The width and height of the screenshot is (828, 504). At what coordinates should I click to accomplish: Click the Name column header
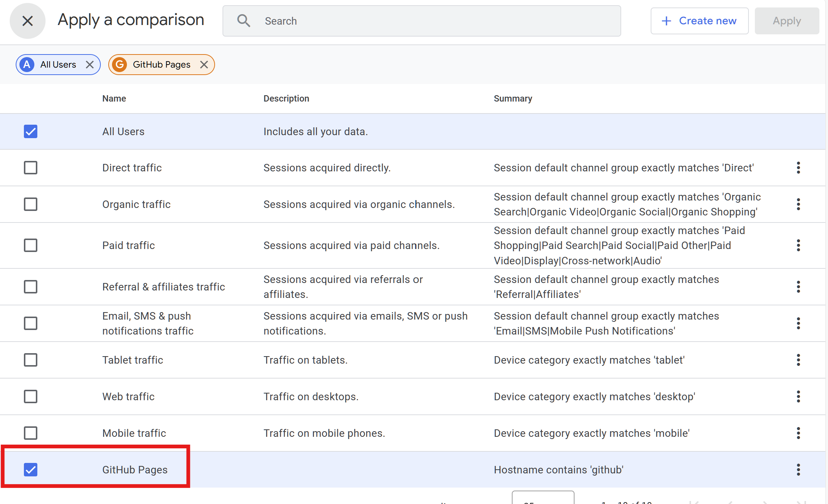point(114,99)
